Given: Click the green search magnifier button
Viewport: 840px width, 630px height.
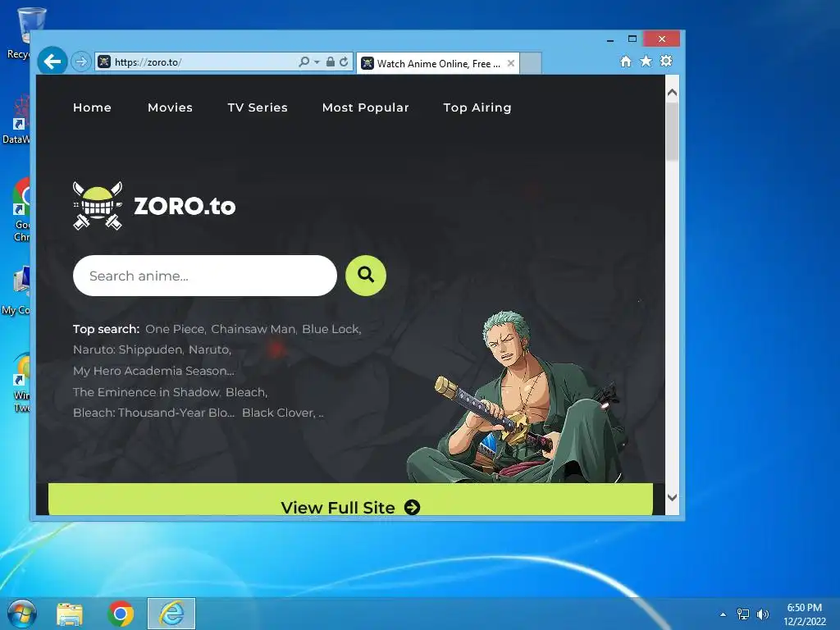Looking at the screenshot, I should [x=366, y=276].
